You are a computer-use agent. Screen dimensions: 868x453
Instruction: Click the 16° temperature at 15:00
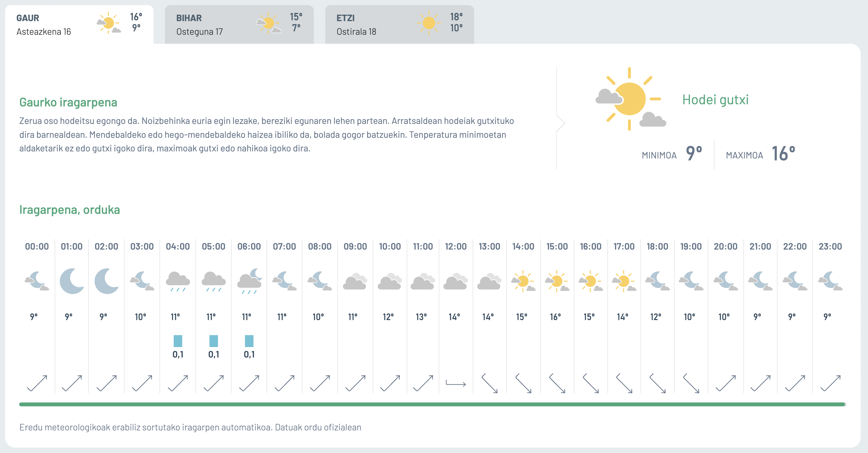[x=556, y=317]
